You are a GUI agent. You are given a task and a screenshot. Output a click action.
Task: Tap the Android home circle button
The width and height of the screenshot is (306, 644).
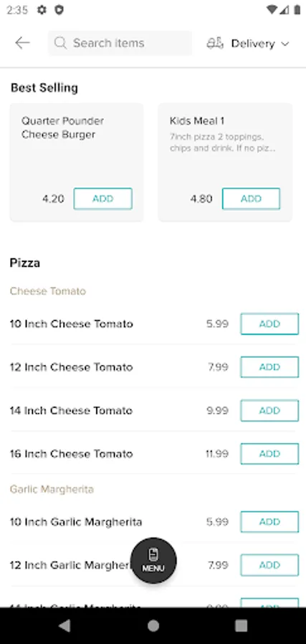click(153, 625)
